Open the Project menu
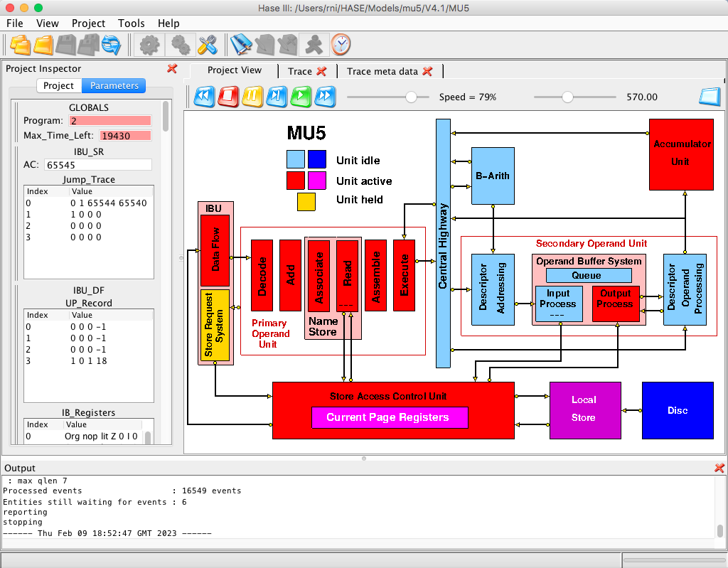 [x=88, y=23]
